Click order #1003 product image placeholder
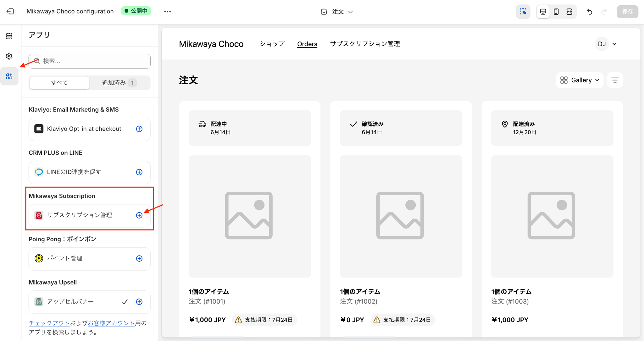This screenshot has height=341, width=644. [x=552, y=216]
